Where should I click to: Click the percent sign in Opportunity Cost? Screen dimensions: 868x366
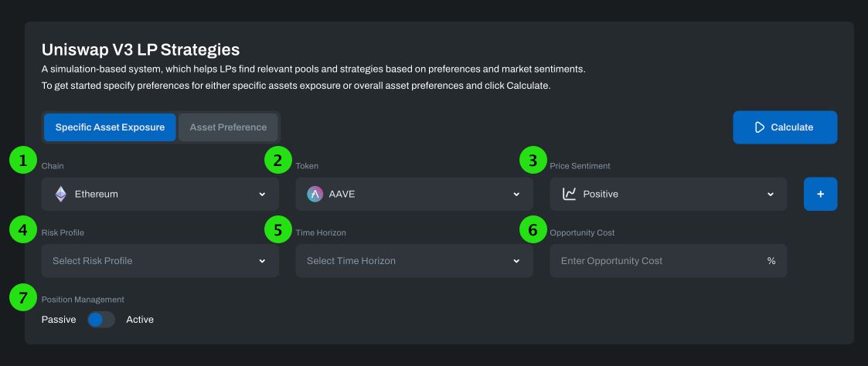(x=771, y=261)
